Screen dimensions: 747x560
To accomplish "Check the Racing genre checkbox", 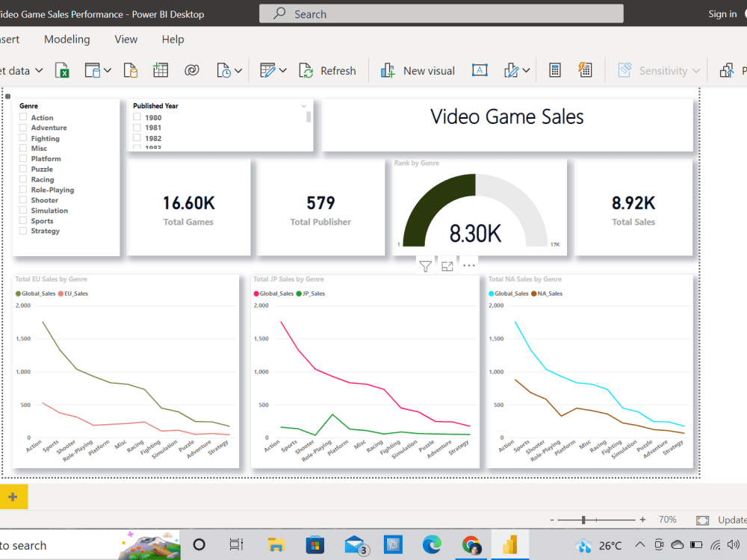I will [23, 179].
